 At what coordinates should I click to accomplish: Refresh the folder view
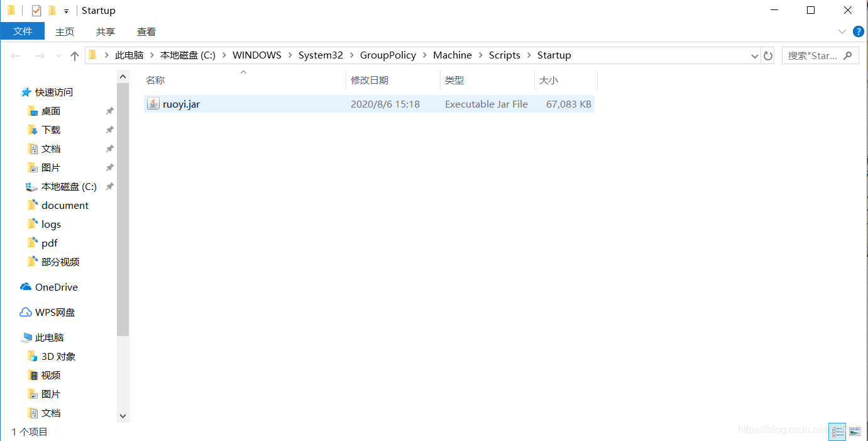pos(768,56)
